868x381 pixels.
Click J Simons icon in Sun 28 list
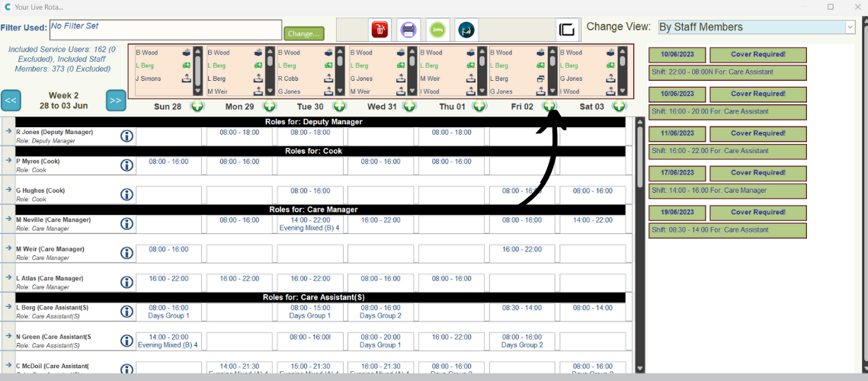187,78
